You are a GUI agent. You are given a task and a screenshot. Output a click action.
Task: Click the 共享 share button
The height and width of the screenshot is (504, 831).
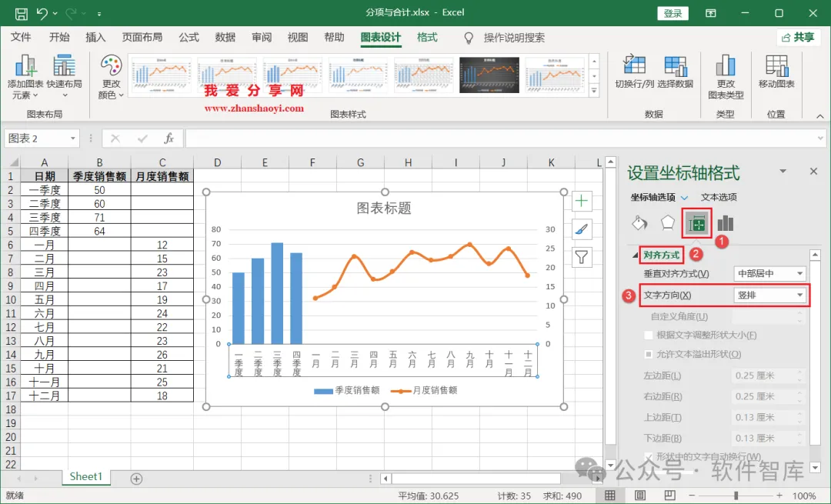(799, 37)
